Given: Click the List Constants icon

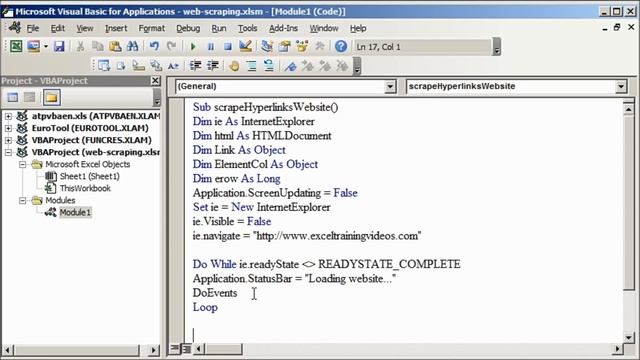Looking at the screenshot, I should pos(121,65).
